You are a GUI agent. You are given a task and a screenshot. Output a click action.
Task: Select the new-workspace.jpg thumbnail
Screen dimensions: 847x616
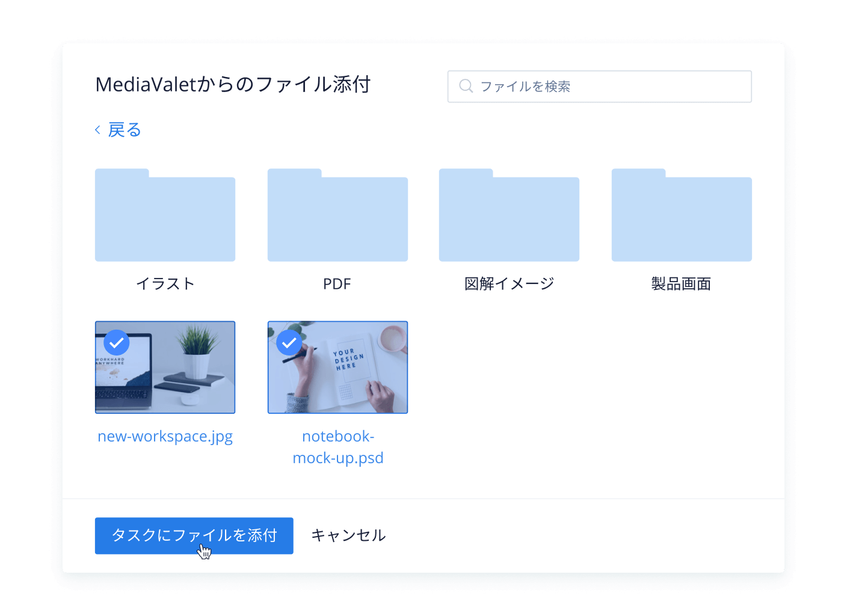coord(165,367)
